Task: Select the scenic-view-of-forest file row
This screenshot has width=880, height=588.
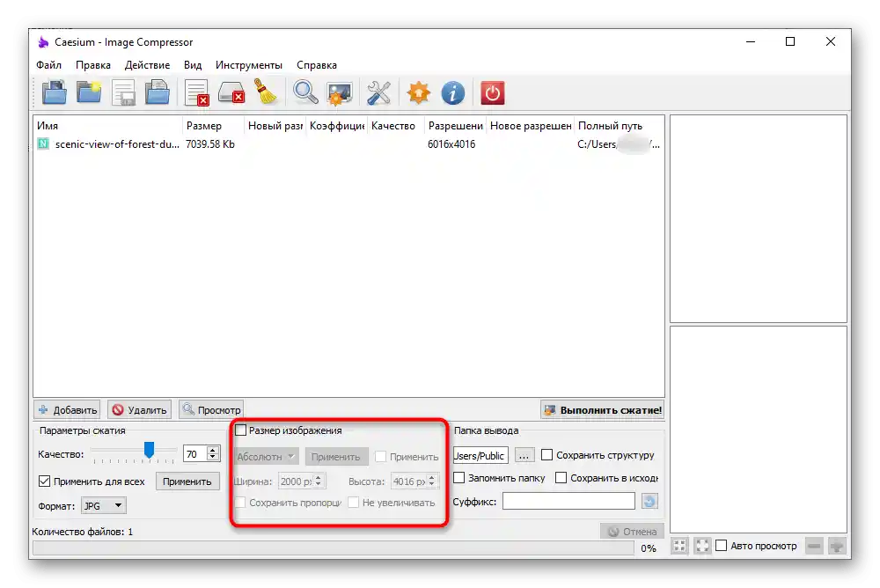Action: coord(348,143)
